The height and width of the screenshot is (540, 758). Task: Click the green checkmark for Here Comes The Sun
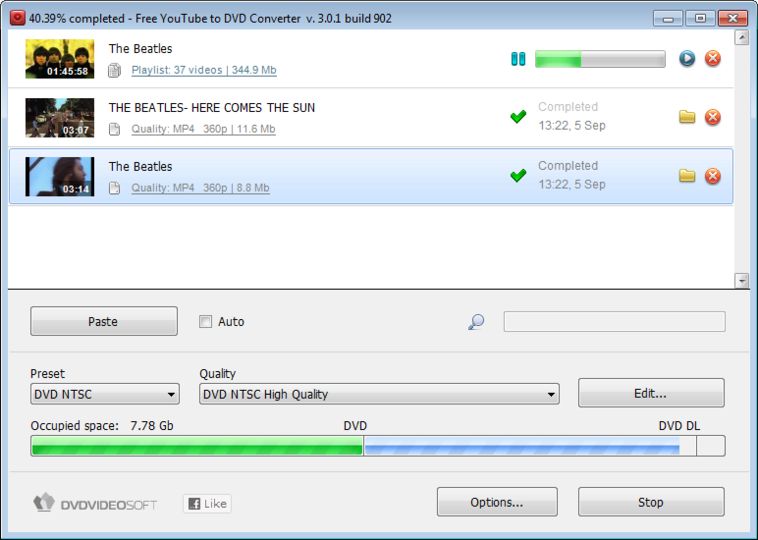coord(518,117)
